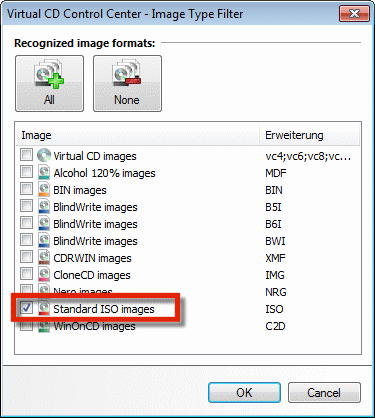Screen dimensions: 375x418
Task: Select the Alcohol 120% images file icon
Action: [x=44, y=172]
